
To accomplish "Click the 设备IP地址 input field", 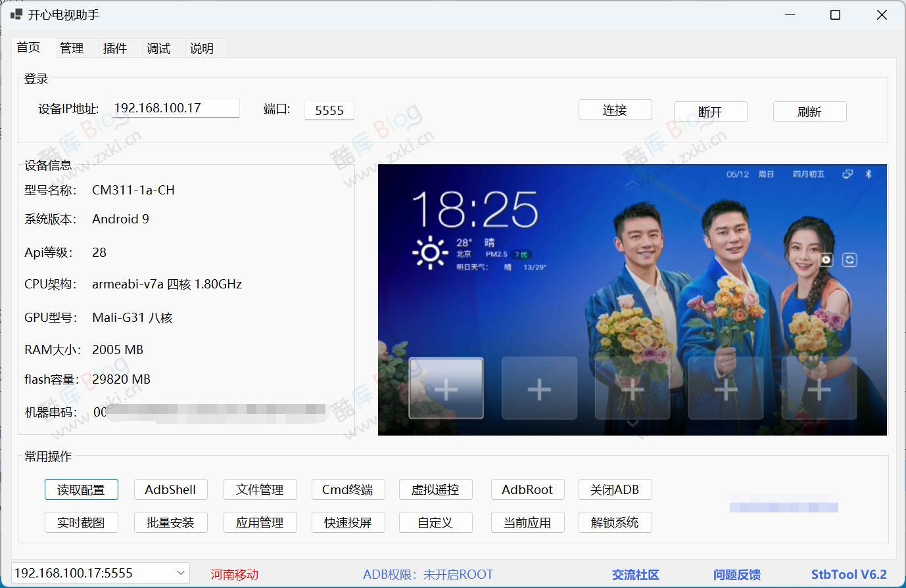I will 175,108.
